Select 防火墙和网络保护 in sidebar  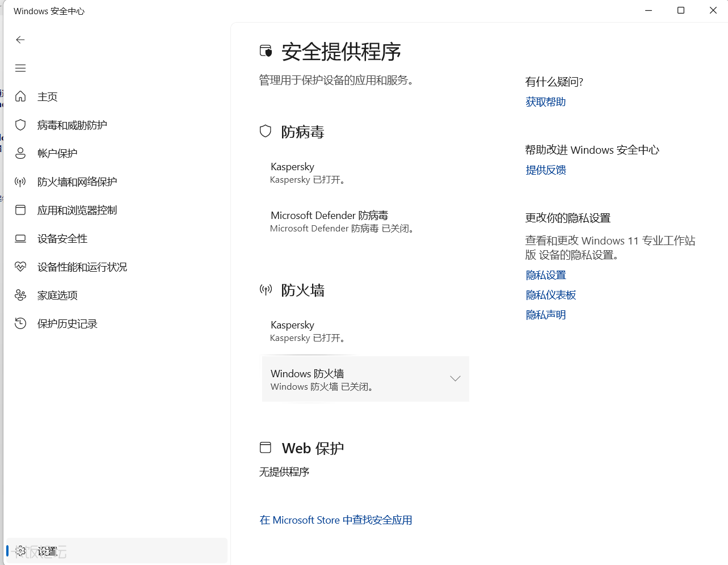(116, 182)
